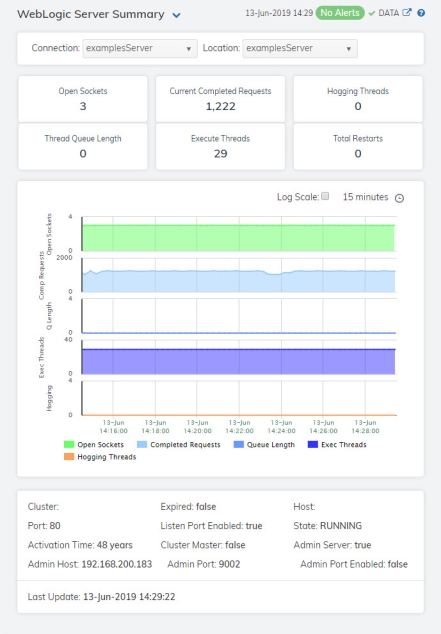Image resolution: width=441 pixels, height=634 pixels.
Task: Click the Hogging Threads metric card
Action: click(x=358, y=99)
